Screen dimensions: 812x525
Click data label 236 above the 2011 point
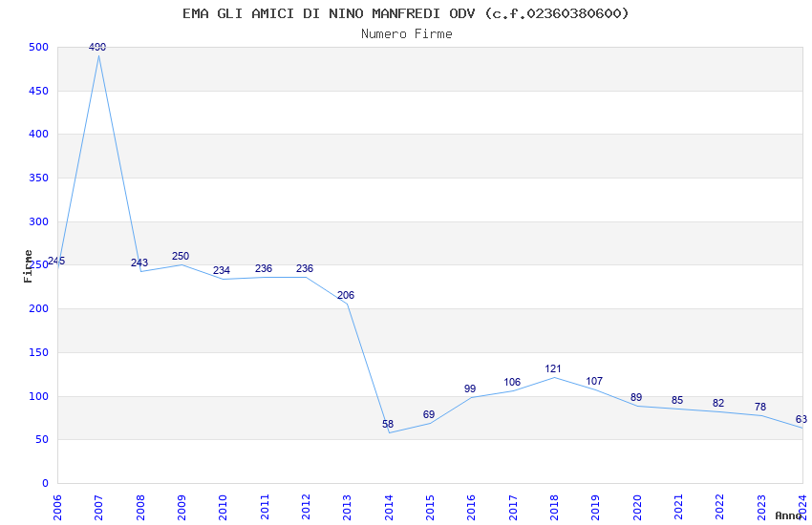264,268
